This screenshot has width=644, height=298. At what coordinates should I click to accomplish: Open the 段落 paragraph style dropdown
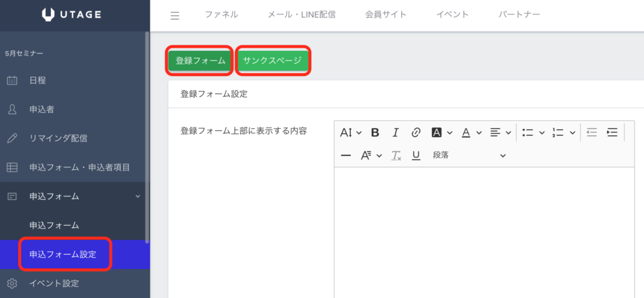pos(469,155)
